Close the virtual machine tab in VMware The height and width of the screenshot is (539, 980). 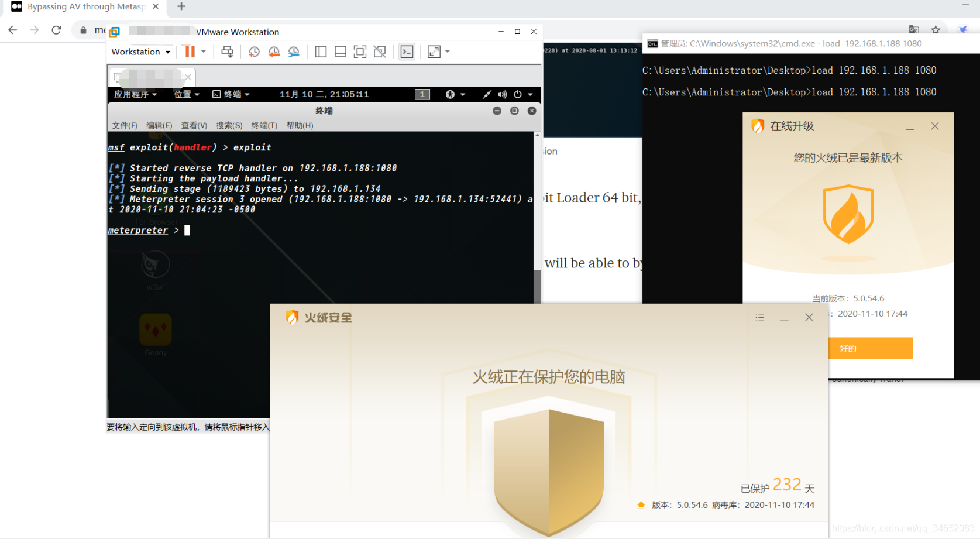(x=188, y=77)
